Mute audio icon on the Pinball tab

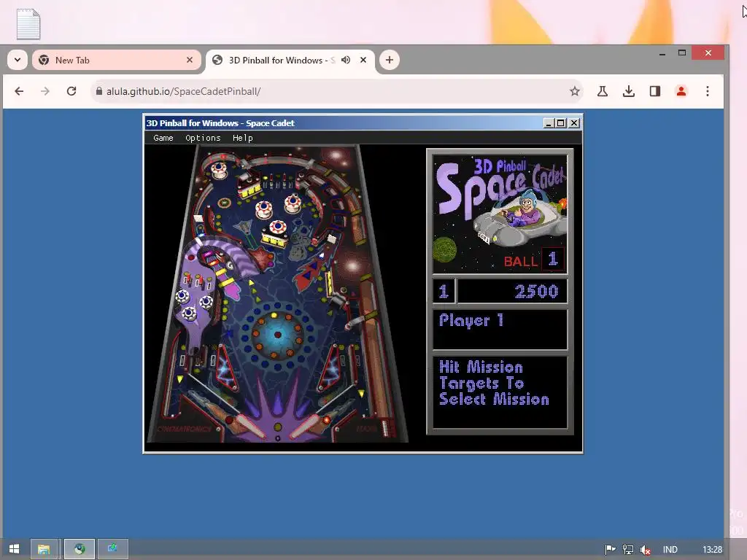346,60
